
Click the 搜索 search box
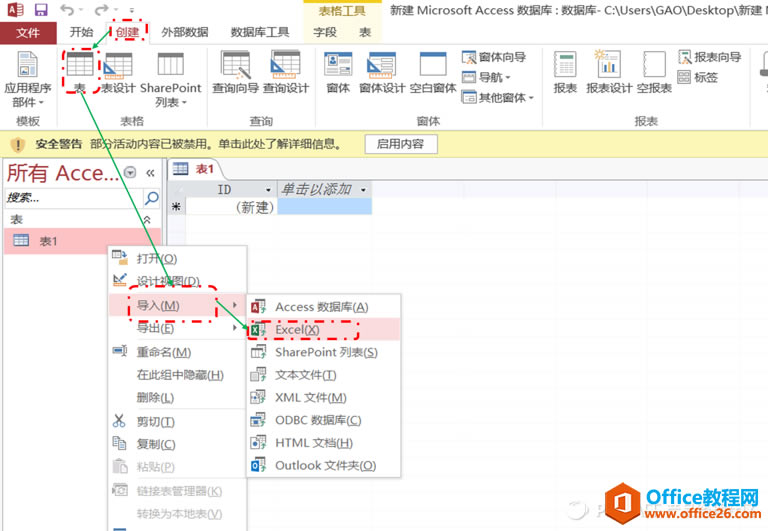[73, 198]
